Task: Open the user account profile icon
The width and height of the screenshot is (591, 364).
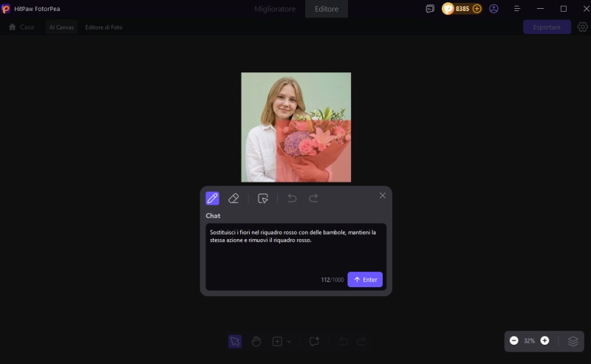Action: tap(493, 9)
